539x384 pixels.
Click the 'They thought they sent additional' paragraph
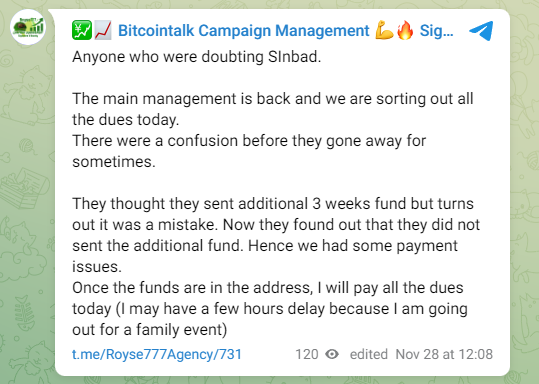tap(276, 235)
